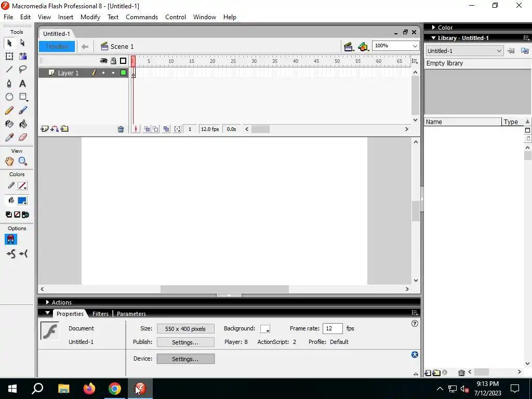
Task: Select the Line tool
Action: pyautogui.click(x=9, y=70)
